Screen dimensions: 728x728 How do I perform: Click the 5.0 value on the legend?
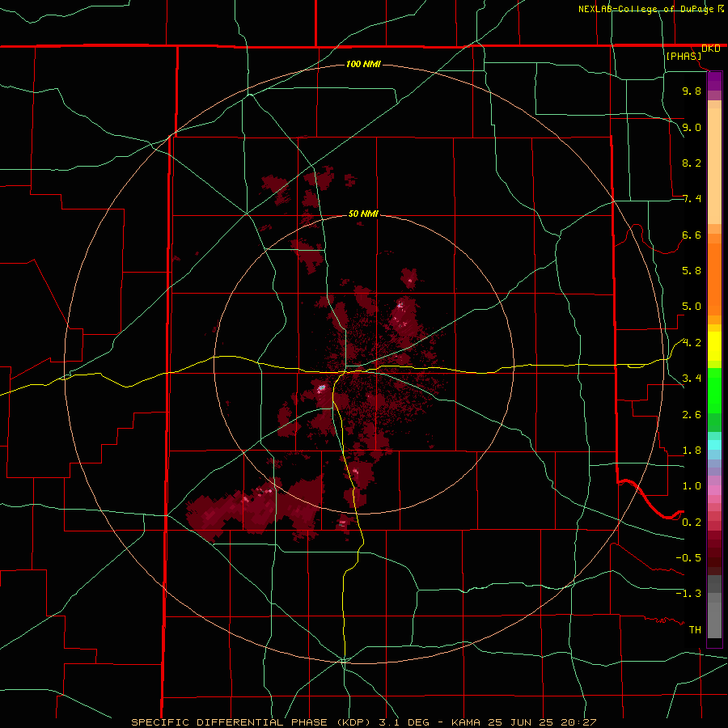click(692, 307)
